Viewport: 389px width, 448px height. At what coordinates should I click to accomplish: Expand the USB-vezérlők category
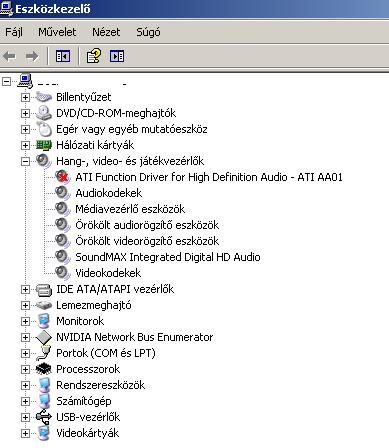pos(25,417)
